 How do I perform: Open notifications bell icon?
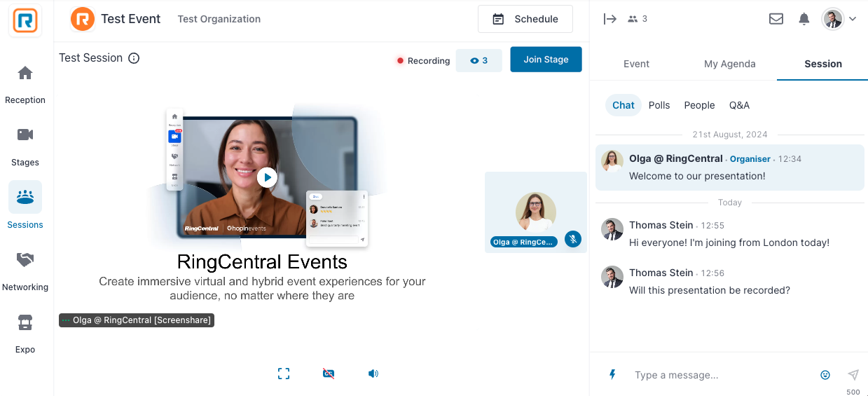point(804,19)
